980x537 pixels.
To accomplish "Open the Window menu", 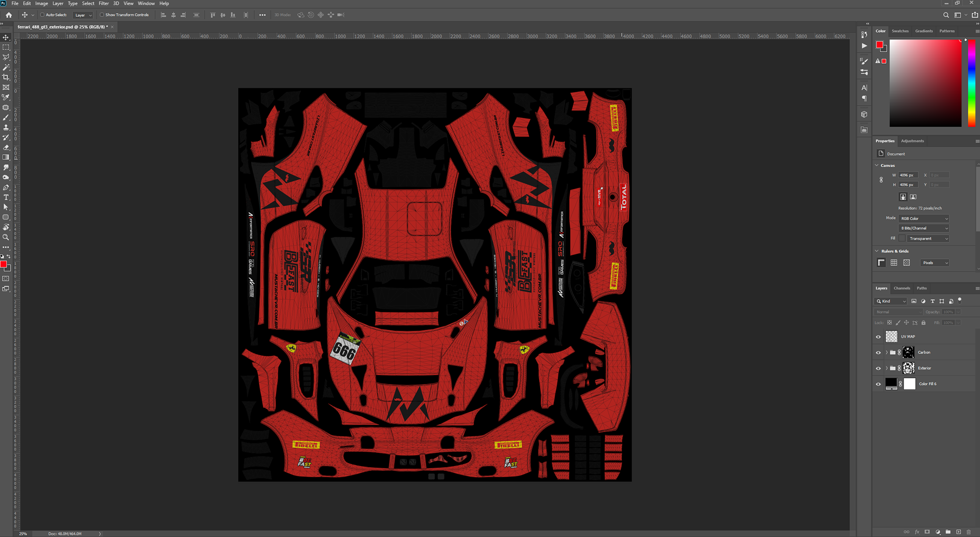I will [x=146, y=3].
